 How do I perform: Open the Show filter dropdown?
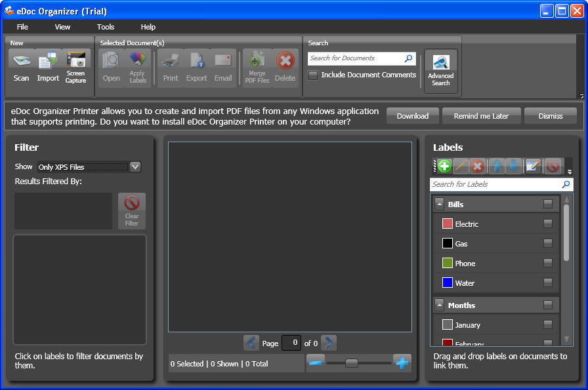135,166
